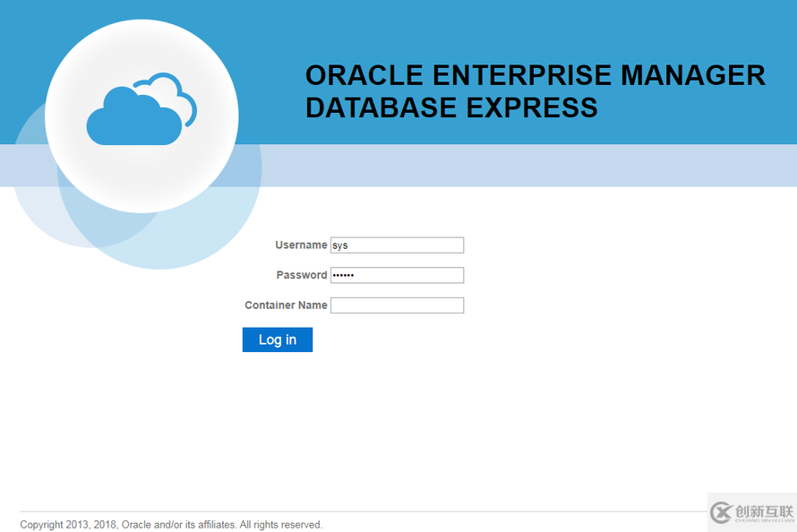Viewport: 797px width, 532px height.
Task: Click the Username label text
Action: click(301, 245)
